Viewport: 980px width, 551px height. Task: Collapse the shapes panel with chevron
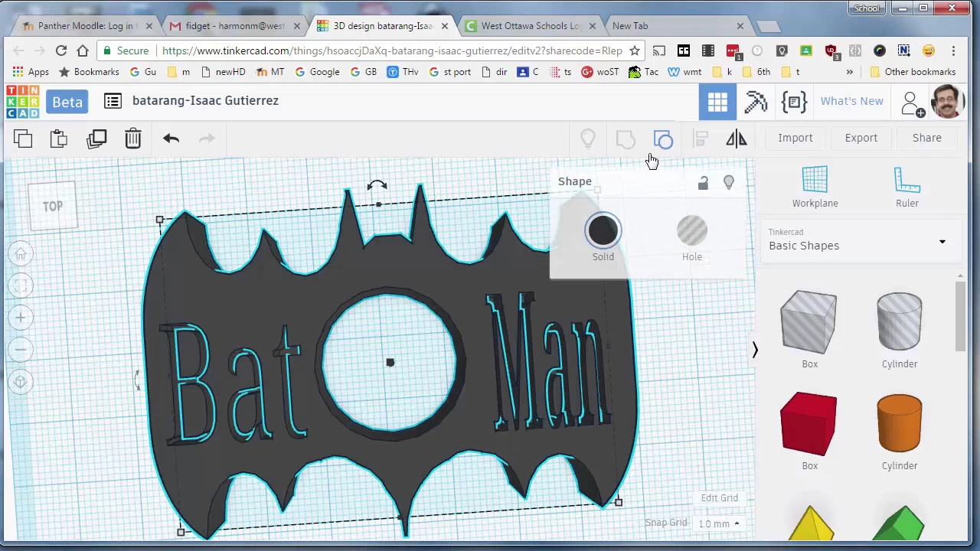tap(755, 350)
